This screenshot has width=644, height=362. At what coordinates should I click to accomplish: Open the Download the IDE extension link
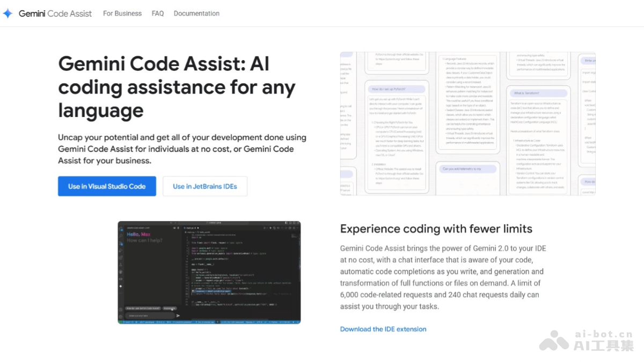383,329
